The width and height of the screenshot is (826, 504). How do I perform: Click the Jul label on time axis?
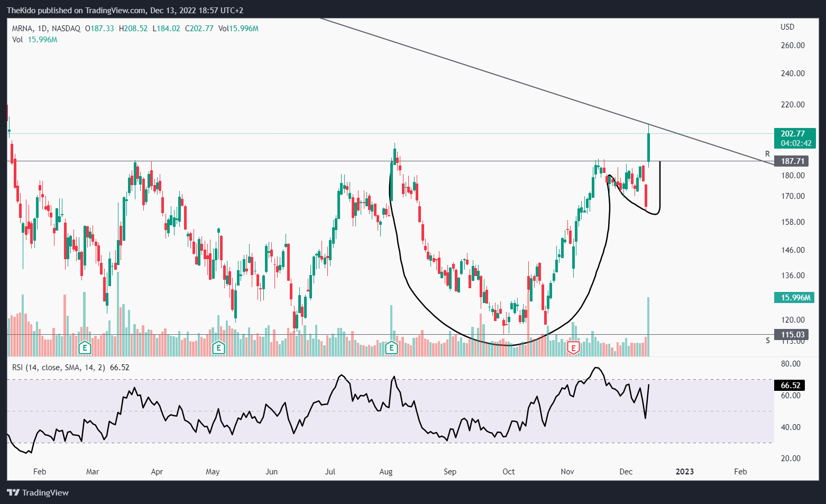[330, 472]
